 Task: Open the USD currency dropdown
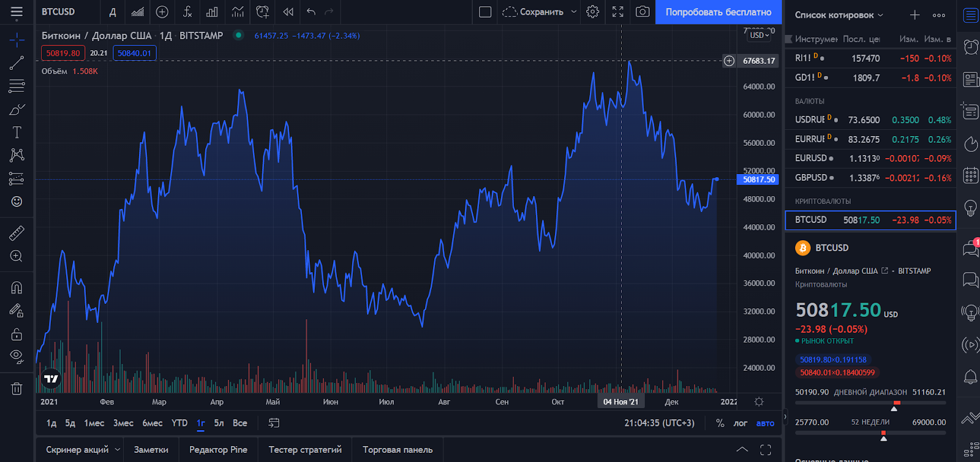[x=759, y=36]
